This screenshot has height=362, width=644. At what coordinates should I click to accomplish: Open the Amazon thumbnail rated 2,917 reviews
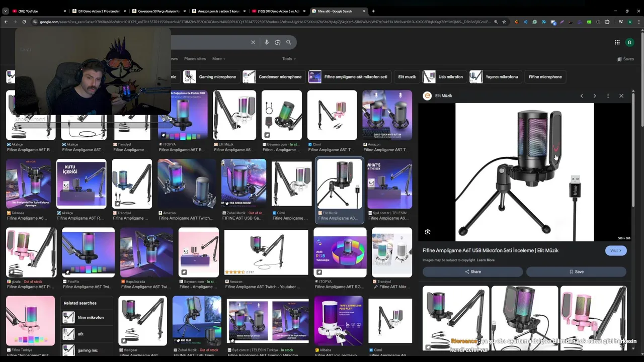(266, 252)
